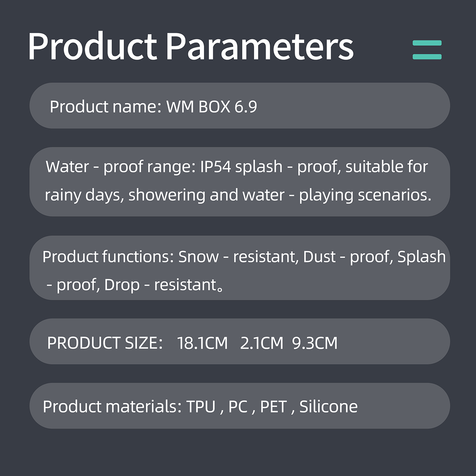
Task: Click the Drop - resistant function text
Action: point(161,285)
